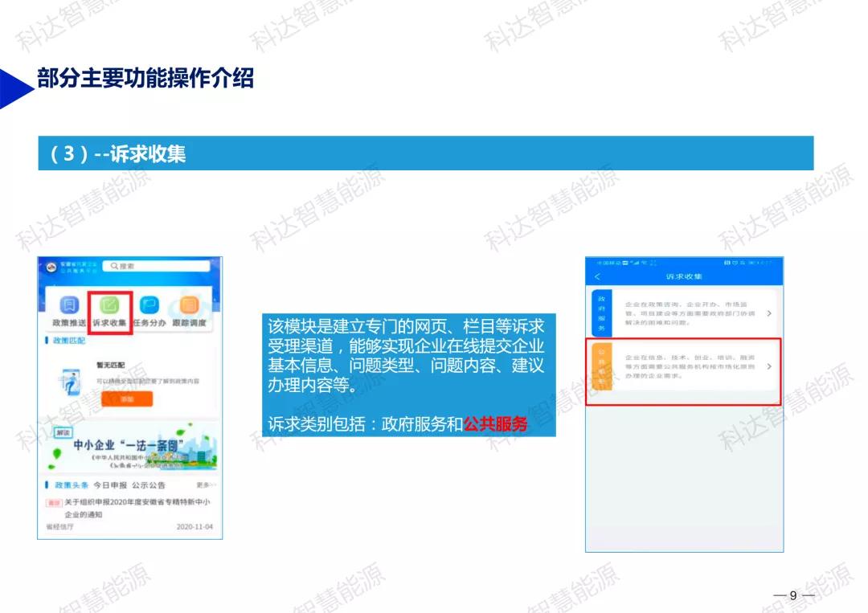Image resolution: width=868 pixels, height=613 pixels.
Task: Expand the public service row chevron
Action: pyautogui.click(x=769, y=366)
